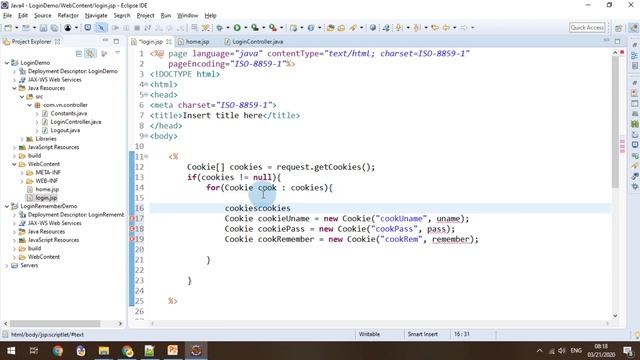Open the Project Explorer view menu dropdown
The height and width of the screenshot is (360, 640).
pyautogui.click(x=118, y=53)
